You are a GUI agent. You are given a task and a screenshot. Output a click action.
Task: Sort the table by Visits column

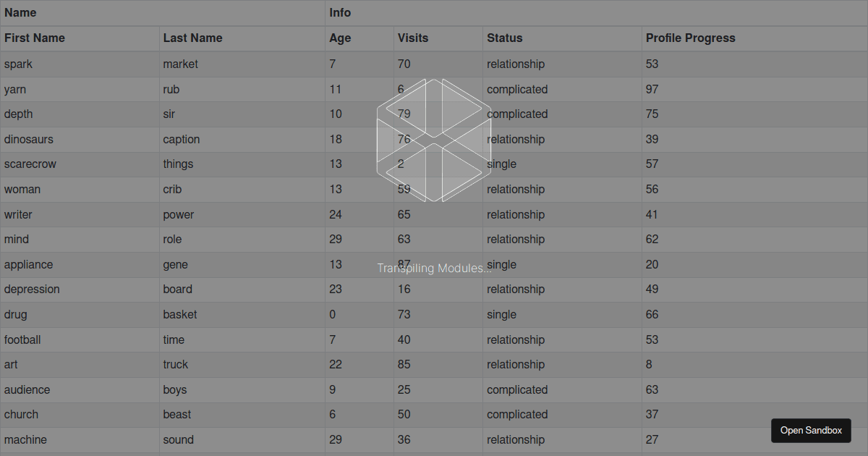[412, 38]
